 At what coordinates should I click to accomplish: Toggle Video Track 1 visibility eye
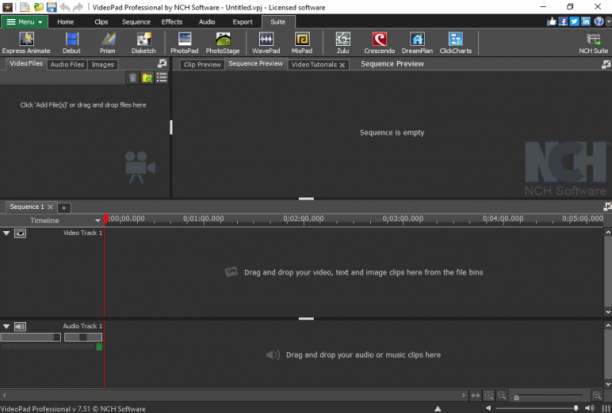pos(20,233)
